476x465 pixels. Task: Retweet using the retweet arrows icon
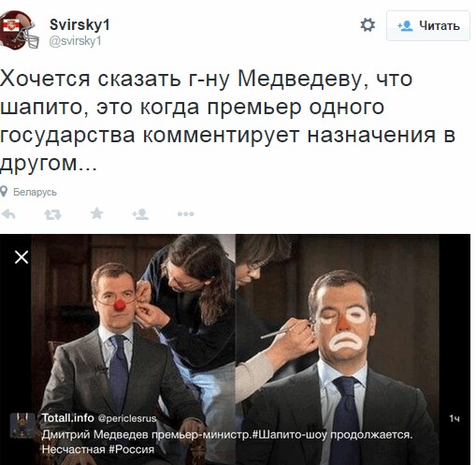pyautogui.click(x=52, y=214)
